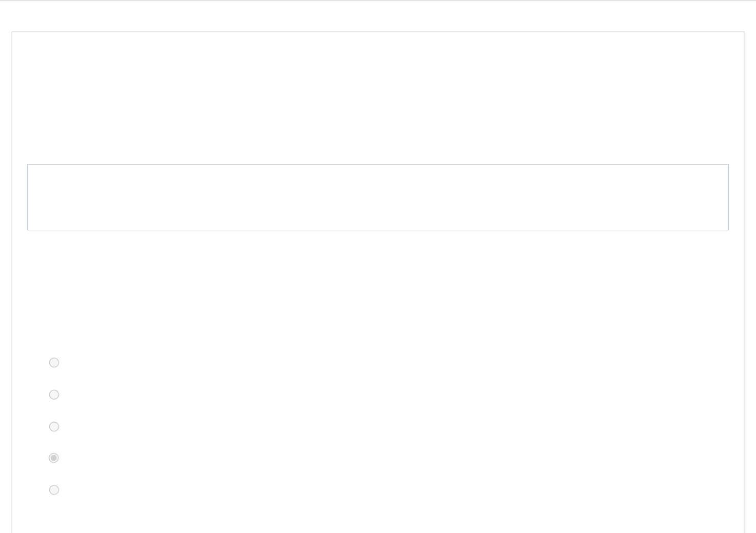This screenshot has height=533, width=756.
Task: Select the first radio button option
Action: pyautogui.click(x=54, y=363)
